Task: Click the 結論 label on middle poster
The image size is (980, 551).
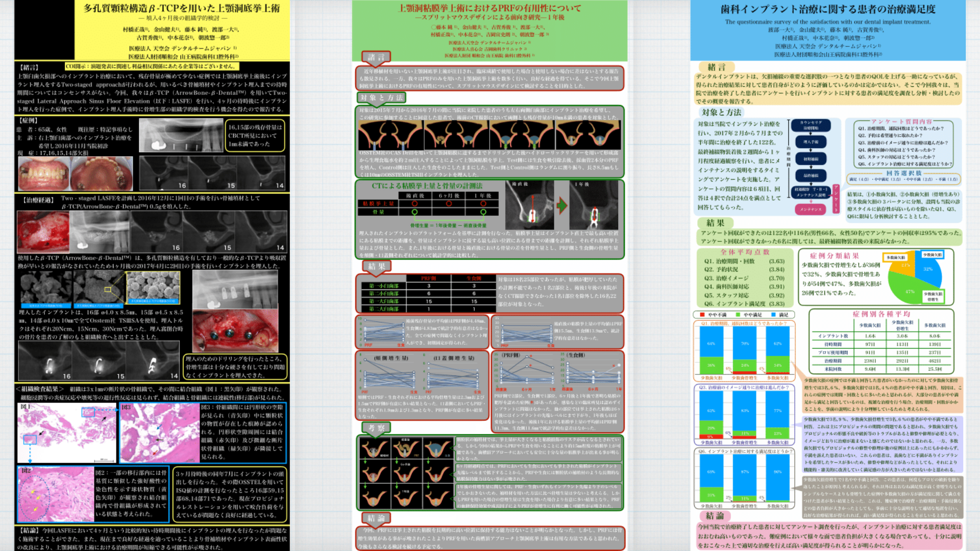Action: point(377,518)
